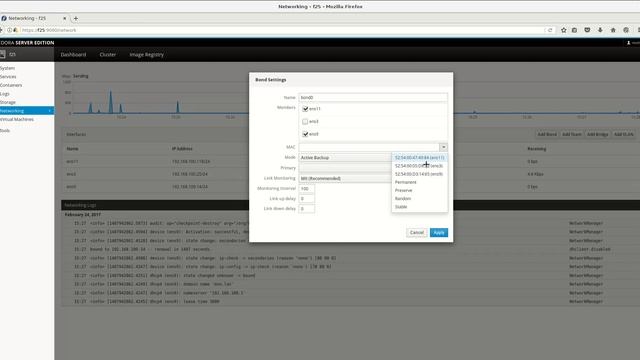Image resolution: width=640 pixels, height=360 pixels.
Task: Open the Link Monitoring dropdown
Action: click(345, 178)
